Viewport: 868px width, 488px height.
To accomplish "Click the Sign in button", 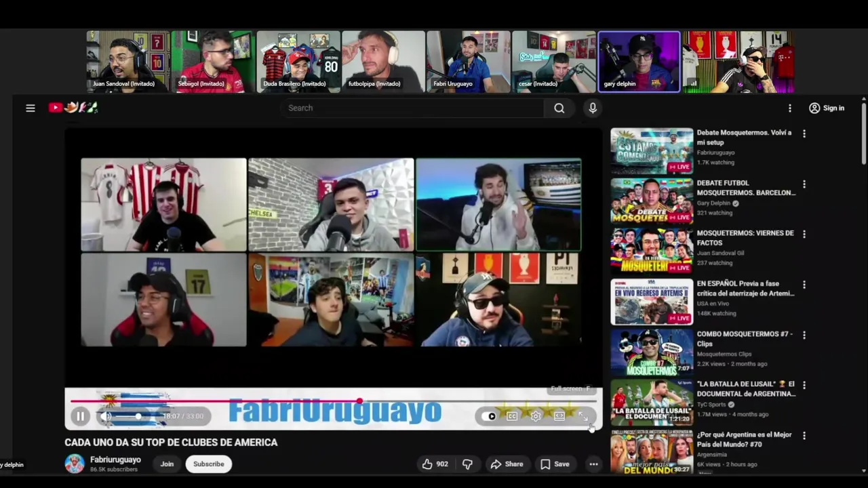I will 827,108.
